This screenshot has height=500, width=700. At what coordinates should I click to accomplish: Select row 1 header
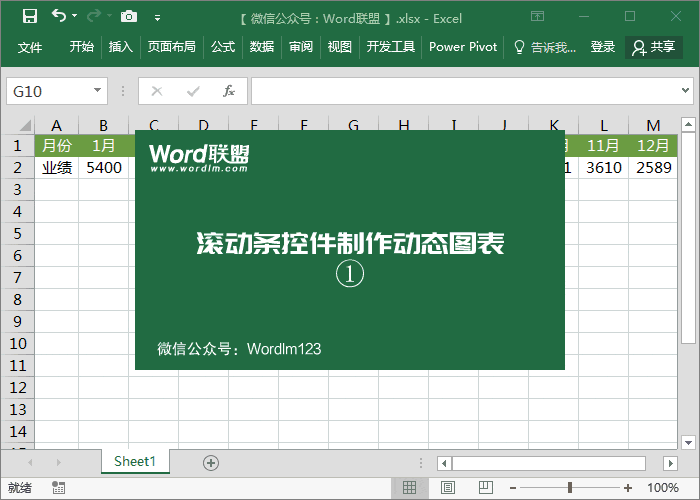(17, 146)
